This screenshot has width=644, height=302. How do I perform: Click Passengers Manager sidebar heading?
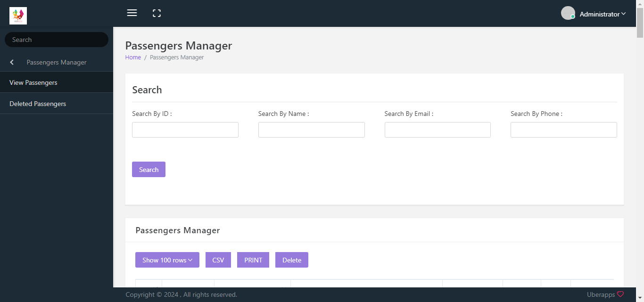[57, 62]
